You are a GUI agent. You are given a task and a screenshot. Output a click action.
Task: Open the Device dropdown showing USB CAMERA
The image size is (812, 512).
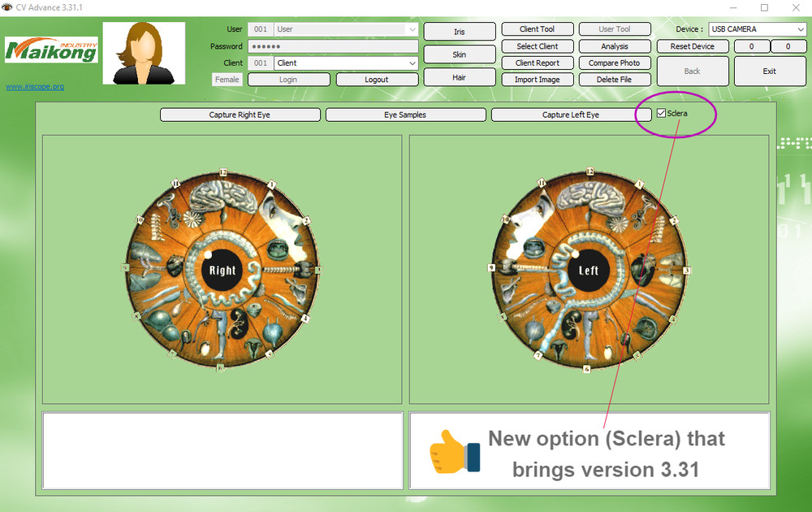tap(800, 28)
